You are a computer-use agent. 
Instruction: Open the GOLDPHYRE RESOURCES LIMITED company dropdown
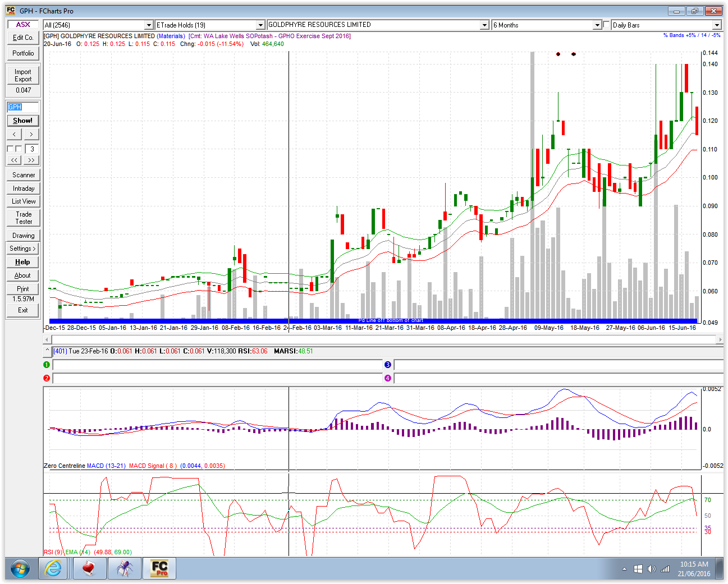pyautogui.click(x=484, y=25)
